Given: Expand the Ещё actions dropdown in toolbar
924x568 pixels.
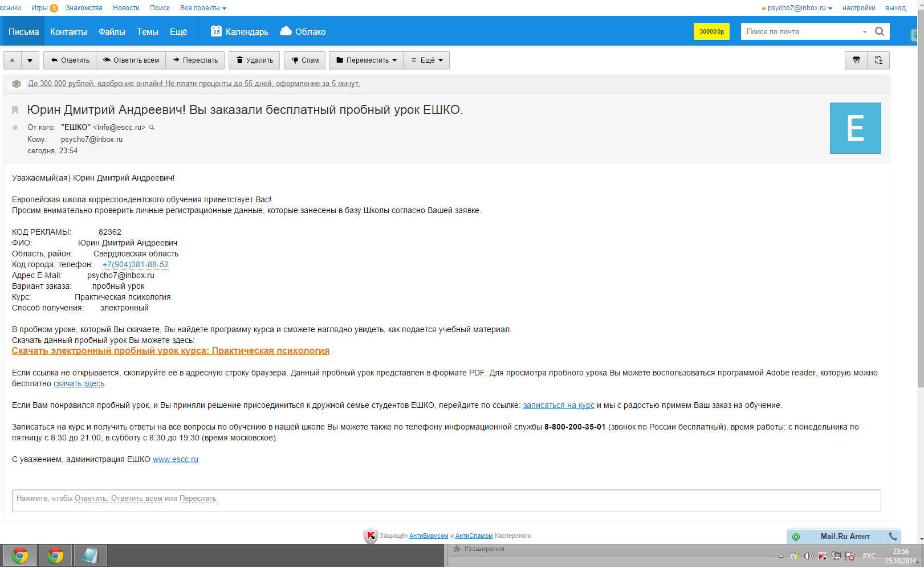Looking at the screenshot, I should coord(426,60).
